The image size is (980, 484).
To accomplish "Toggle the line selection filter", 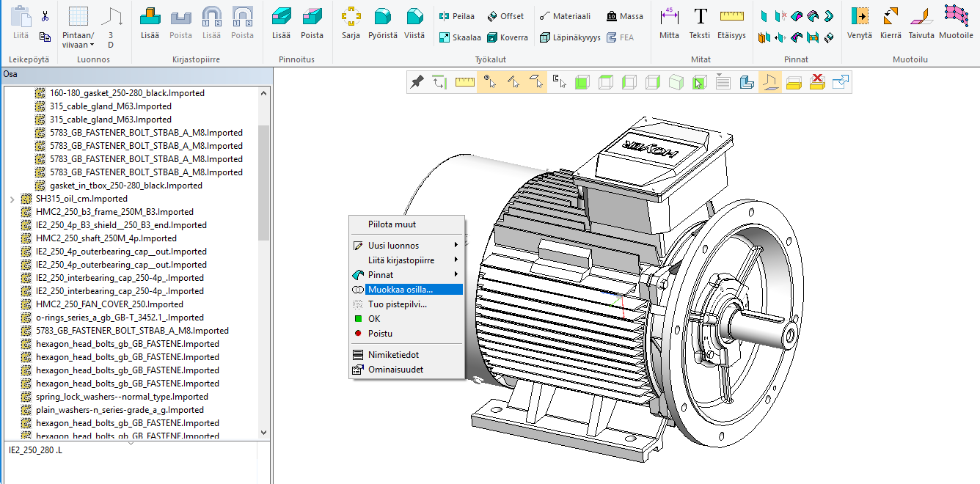I will pyautogui.click(x=513, y=83).
